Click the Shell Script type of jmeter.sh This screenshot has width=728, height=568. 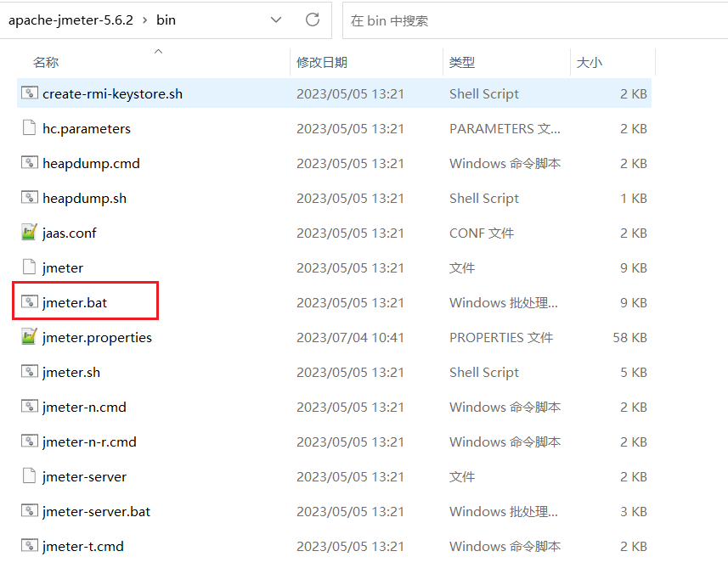tap(484, 373)
